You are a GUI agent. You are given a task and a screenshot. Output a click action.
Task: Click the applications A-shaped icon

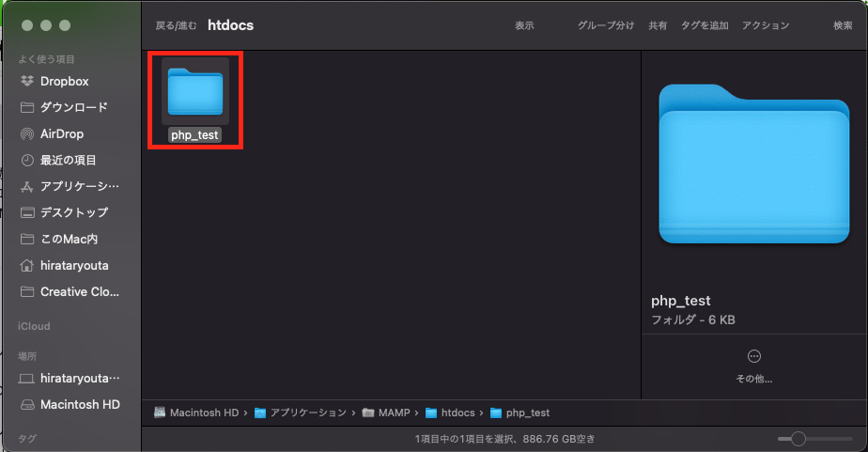click(26, 187)
